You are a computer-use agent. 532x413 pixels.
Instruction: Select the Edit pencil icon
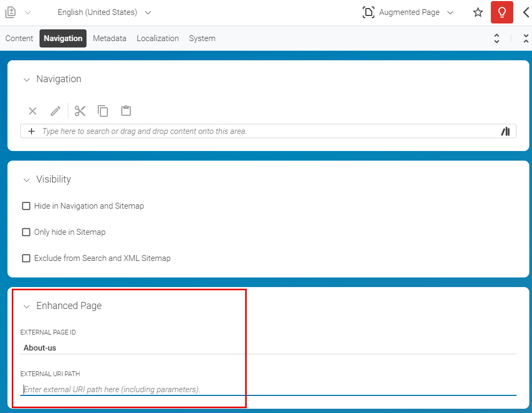[x=55, y=110]
